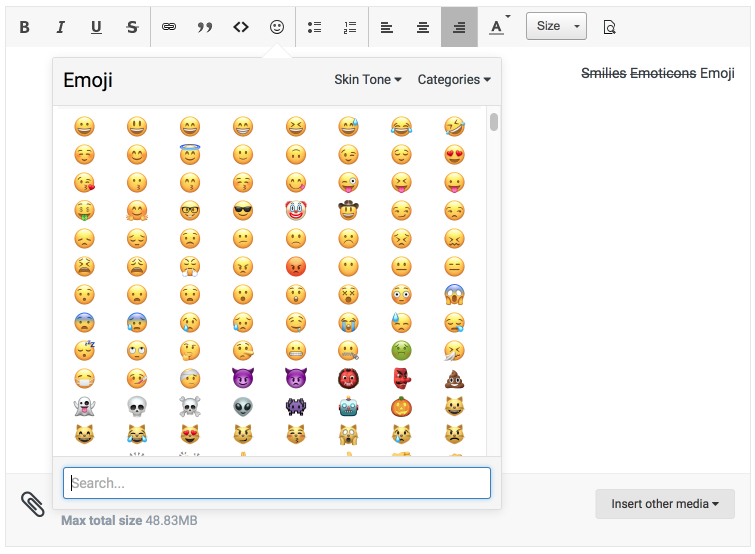The width and height of the screenshot is (755, 554).
Task: Pick the money-mouth face emoji
Action: [x=84, y=210]
